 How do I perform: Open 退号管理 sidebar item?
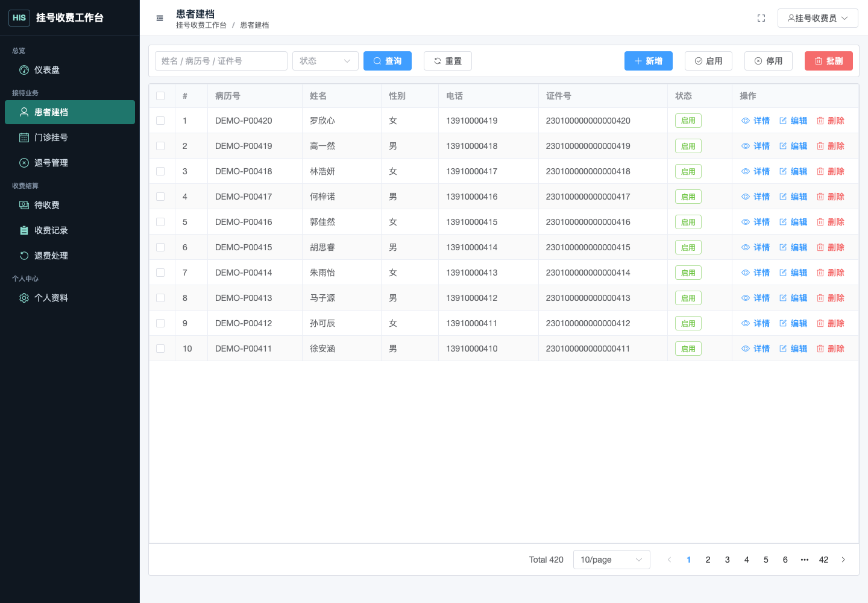(x=70, y=163)
